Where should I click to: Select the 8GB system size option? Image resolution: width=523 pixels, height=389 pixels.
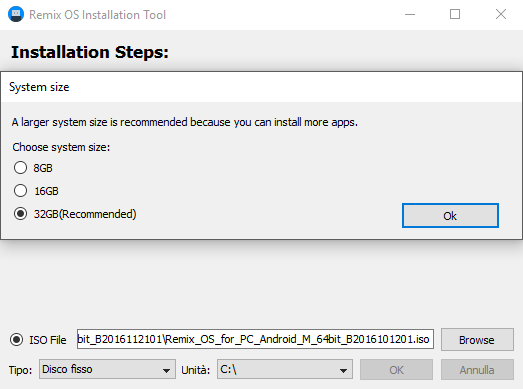(20, 167)
